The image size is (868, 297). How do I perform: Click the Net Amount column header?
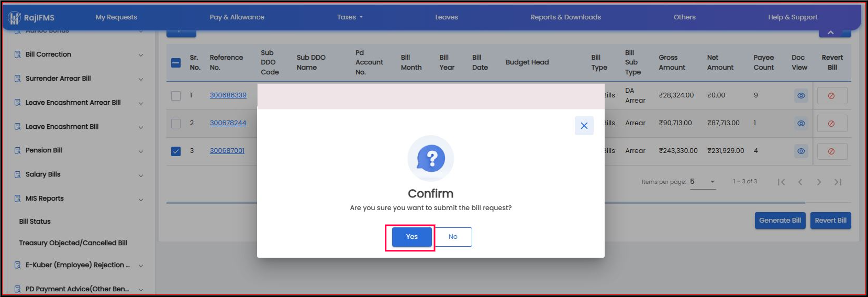pyautogui.click(x=720, y=62)
